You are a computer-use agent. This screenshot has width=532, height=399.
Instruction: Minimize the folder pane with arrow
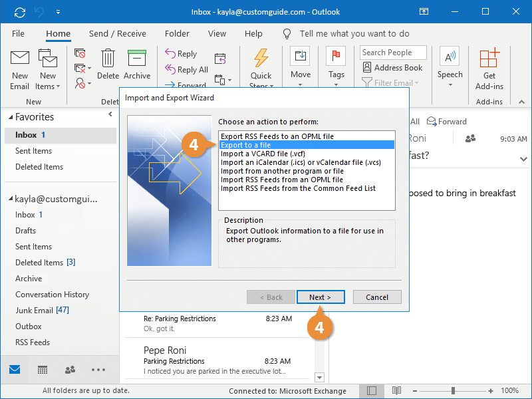(x=110, y=114)
